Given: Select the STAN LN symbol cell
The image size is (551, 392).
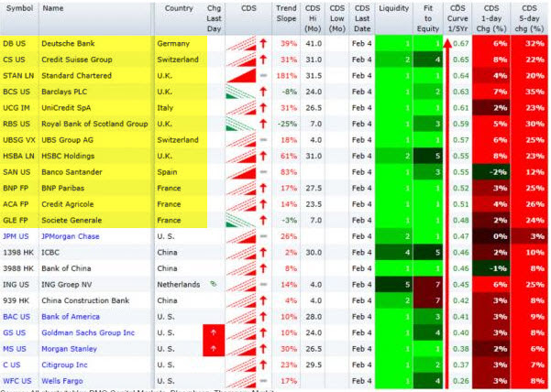Looking at the screenshot, I should [x=18, y=76].
